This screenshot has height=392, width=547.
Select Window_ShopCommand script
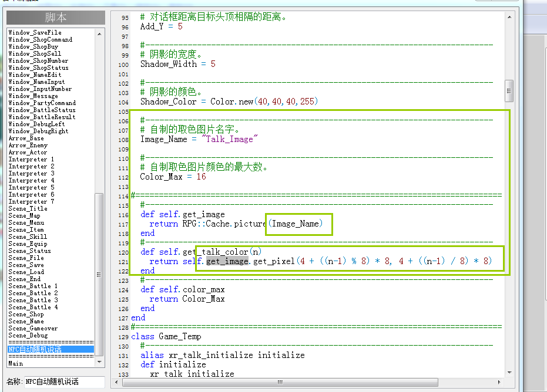click(41, 39)
